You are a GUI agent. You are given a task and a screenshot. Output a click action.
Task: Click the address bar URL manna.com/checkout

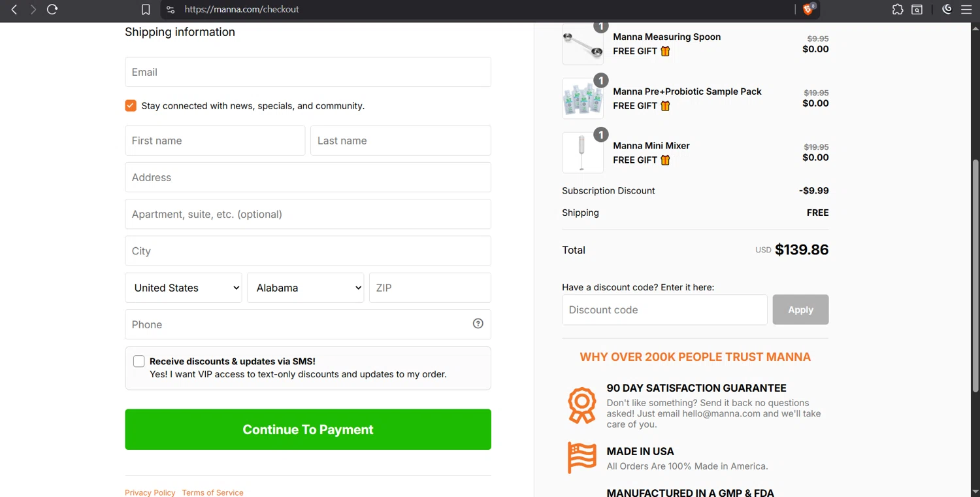[242, 9]
